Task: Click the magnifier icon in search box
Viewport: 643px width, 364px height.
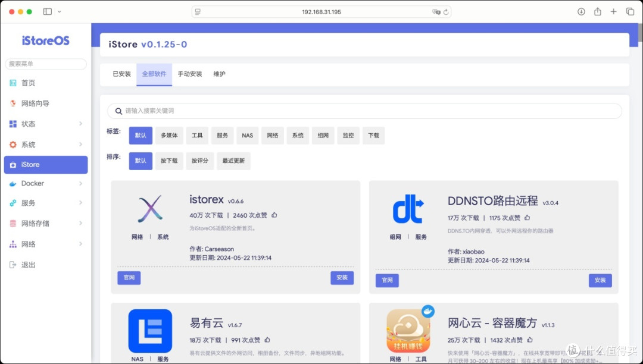Action: click(x=118, y=111)
